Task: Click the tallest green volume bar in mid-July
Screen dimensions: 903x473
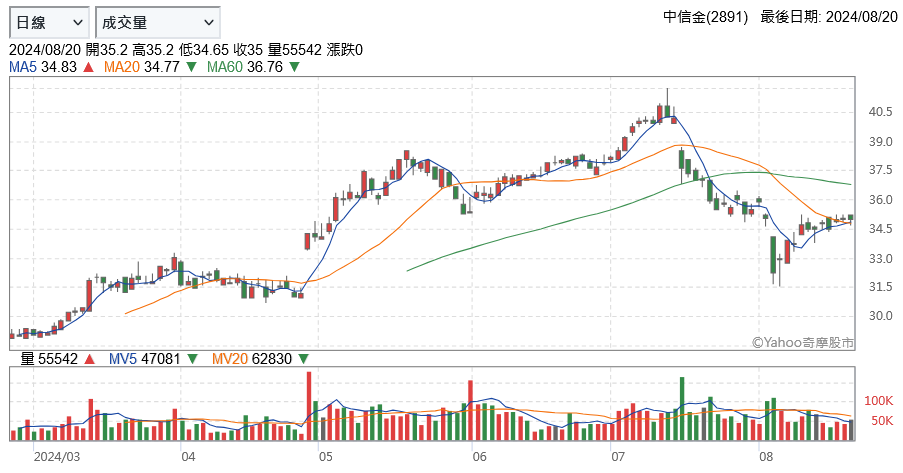Action: tap(682, 408)
